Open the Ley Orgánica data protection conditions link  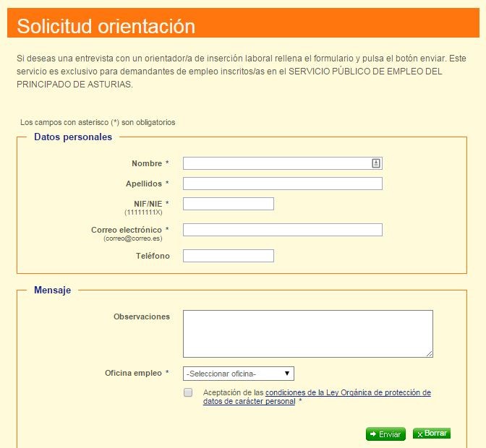[x=347, y=393]
